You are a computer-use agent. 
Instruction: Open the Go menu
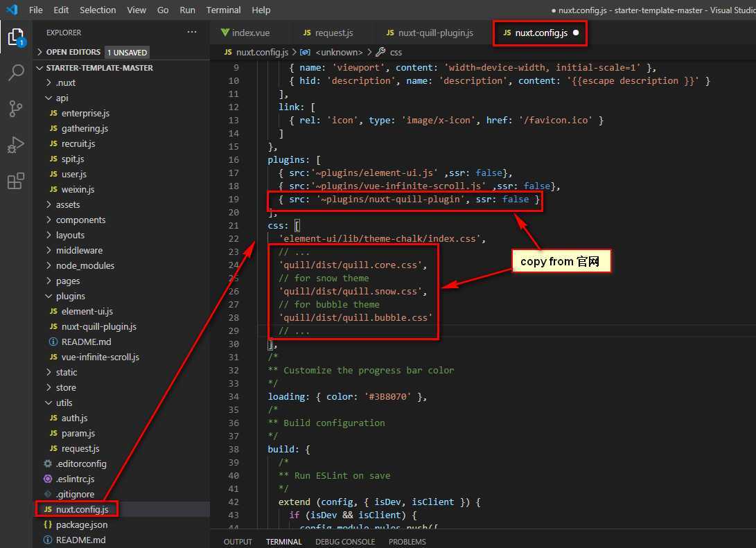tap(163, 10)
